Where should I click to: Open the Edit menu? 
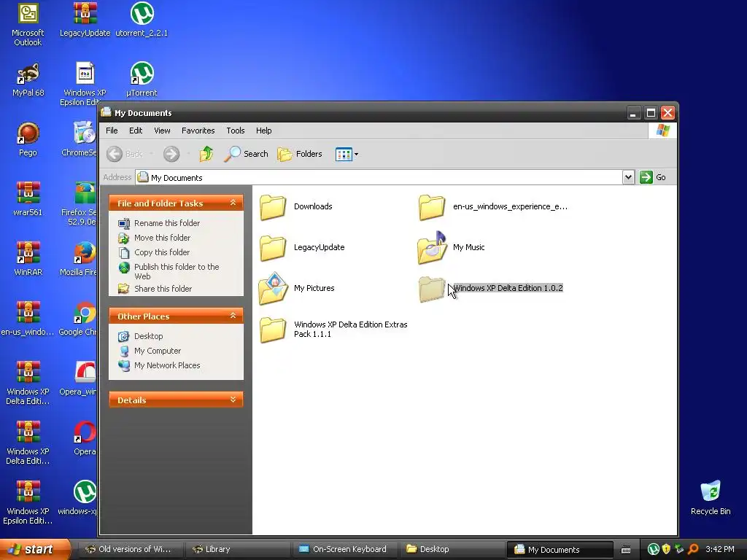(136, 131)
